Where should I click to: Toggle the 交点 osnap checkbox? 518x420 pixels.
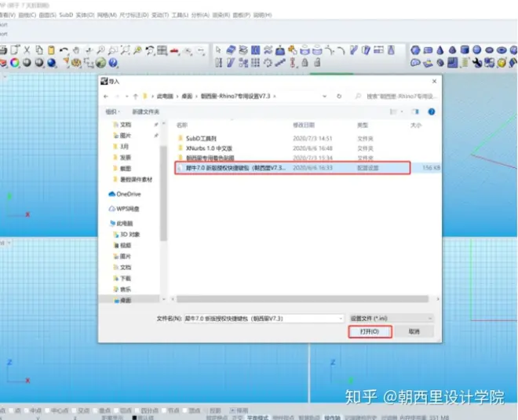[75, 411]
